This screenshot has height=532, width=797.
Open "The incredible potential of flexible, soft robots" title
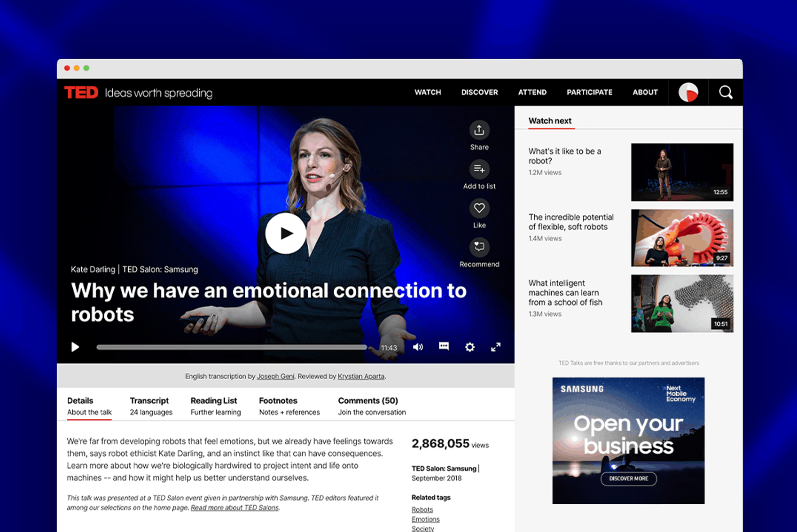point(570,222)
